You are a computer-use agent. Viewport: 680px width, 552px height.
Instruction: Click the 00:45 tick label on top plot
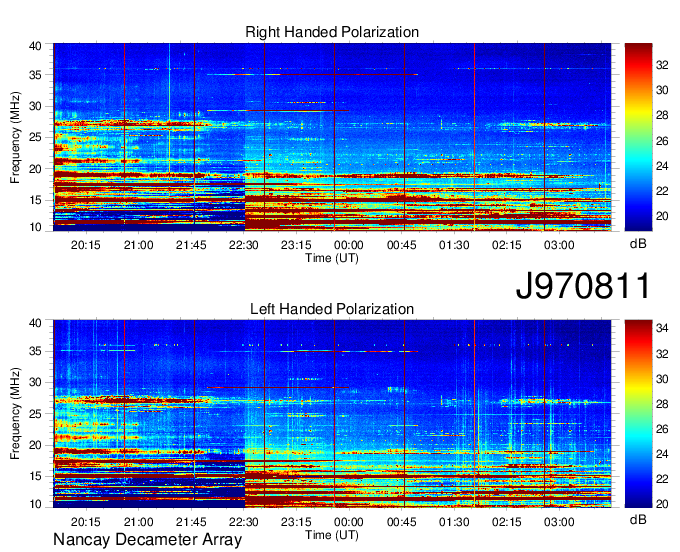[401, 245]
